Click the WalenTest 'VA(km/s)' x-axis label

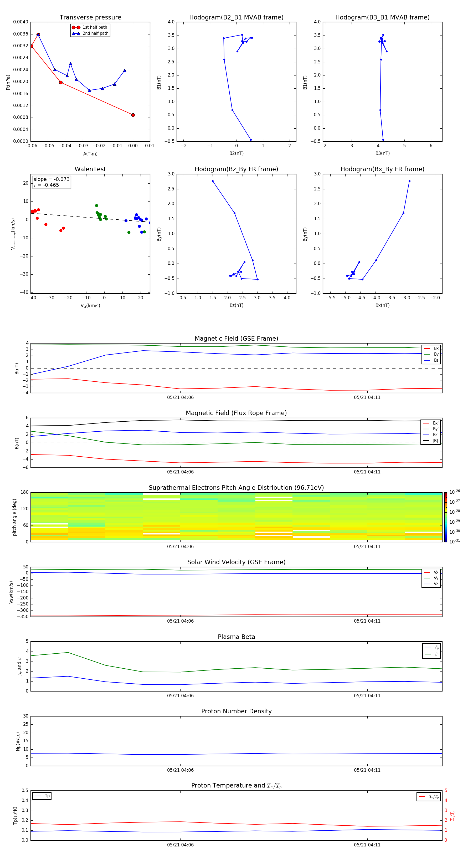(x=90, y=306)
